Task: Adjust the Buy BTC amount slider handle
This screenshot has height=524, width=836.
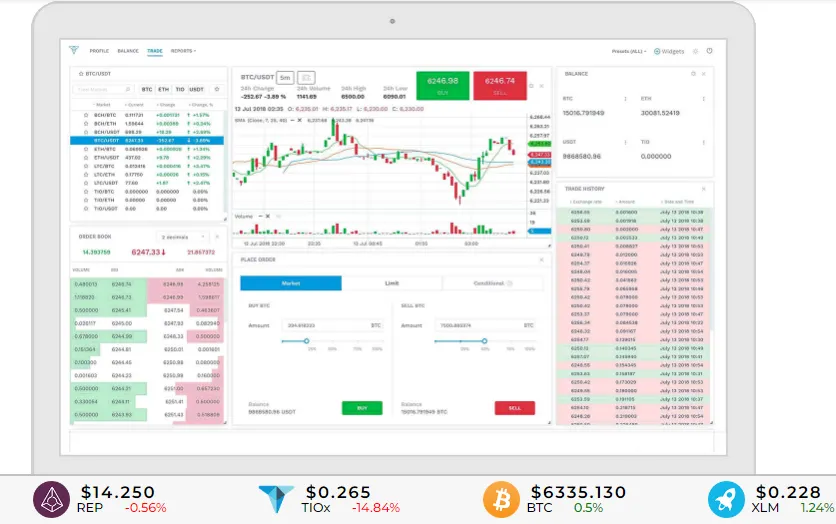Action: 307,341
